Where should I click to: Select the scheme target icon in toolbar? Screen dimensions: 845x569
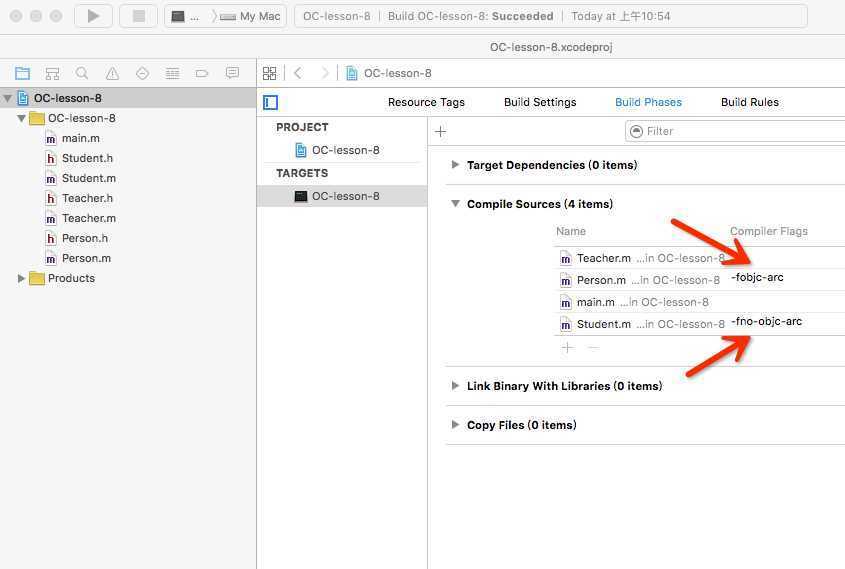click(x=178, y=17)
